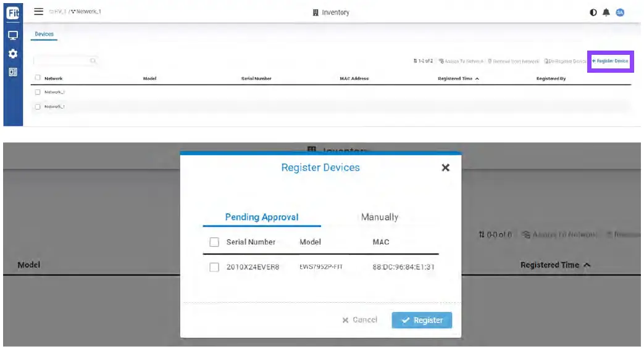Sort top table by Serial Number column
Image resolution: width=644 pixels, height=349 pixels.
(256, 78)
